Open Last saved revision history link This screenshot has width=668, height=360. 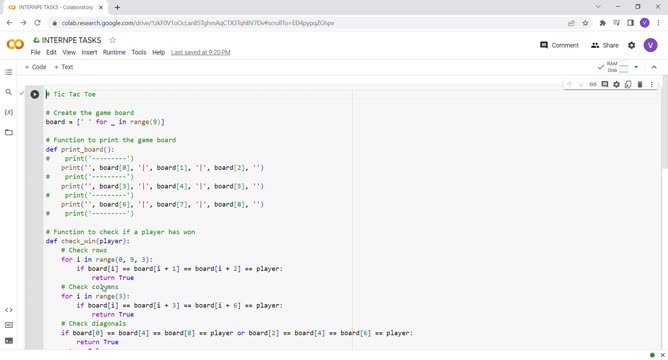[201, 52]
